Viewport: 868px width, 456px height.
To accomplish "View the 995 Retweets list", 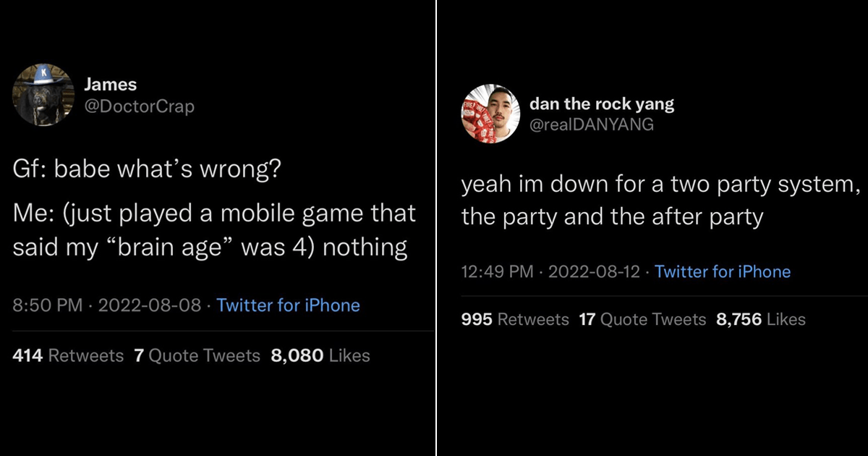I will coord(515,319).
